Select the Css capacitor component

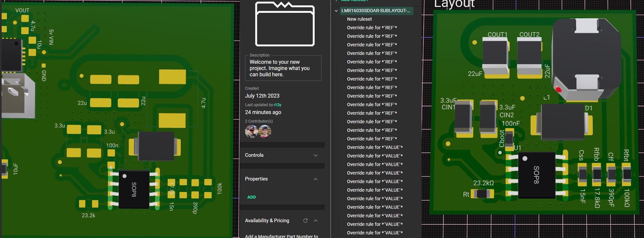(582, 174)
